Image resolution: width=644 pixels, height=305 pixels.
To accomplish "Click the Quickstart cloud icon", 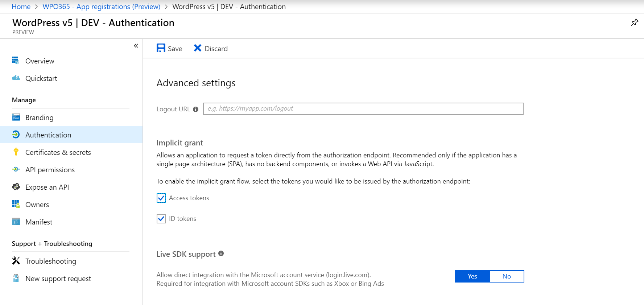I will [x=16, y=78].
